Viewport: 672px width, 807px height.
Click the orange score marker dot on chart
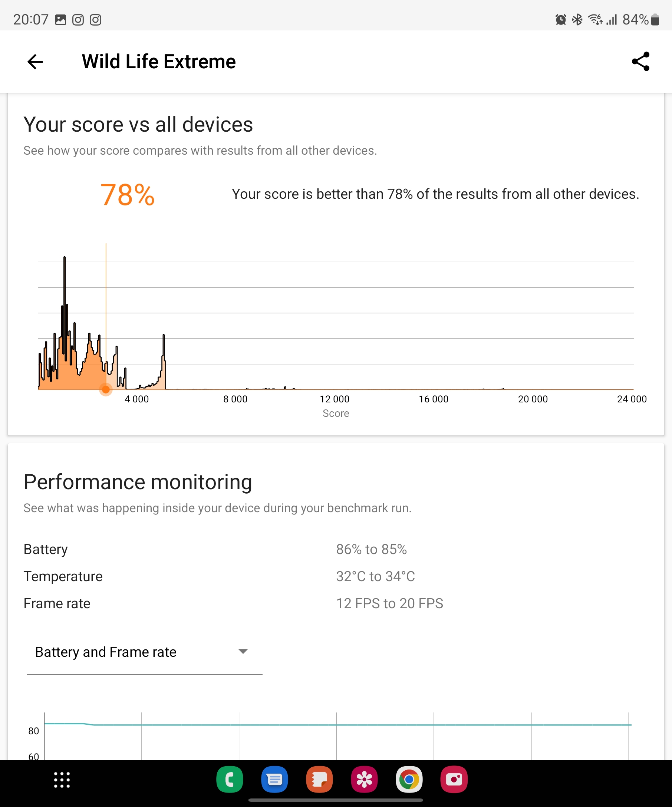pyautogui.click(x=106, y=390)
